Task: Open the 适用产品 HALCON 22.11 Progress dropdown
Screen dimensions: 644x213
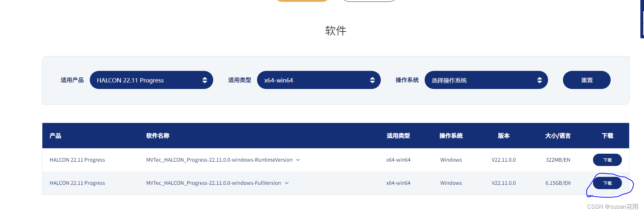Action: pyautogui.click(x=151, y=80)
